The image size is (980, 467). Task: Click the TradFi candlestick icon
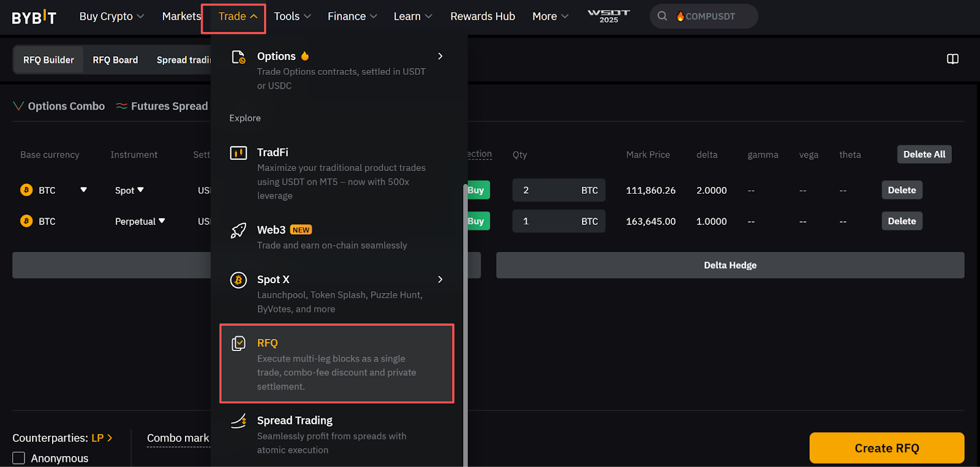[x=238, y=153]
